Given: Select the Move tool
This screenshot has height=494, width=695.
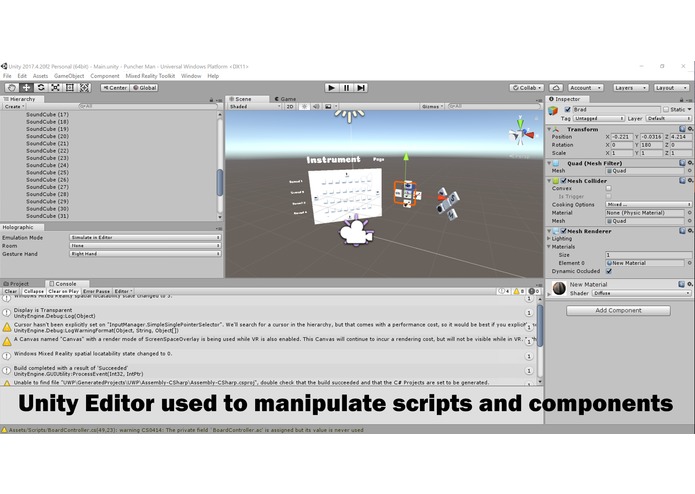Looking at the screenshot, I should (x=27, y=88).
